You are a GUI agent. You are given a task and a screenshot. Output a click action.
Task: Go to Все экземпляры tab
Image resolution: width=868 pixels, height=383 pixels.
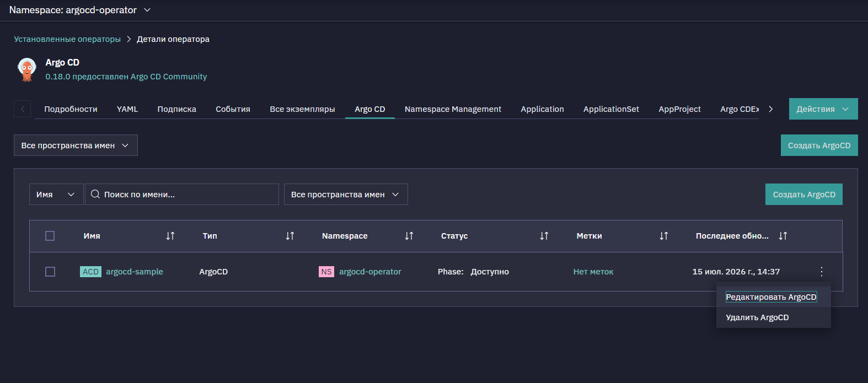pyautogui.click(x=302, y=109)
